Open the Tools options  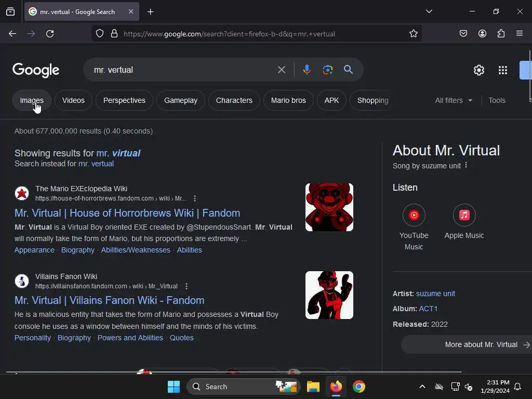click(497, 100)
